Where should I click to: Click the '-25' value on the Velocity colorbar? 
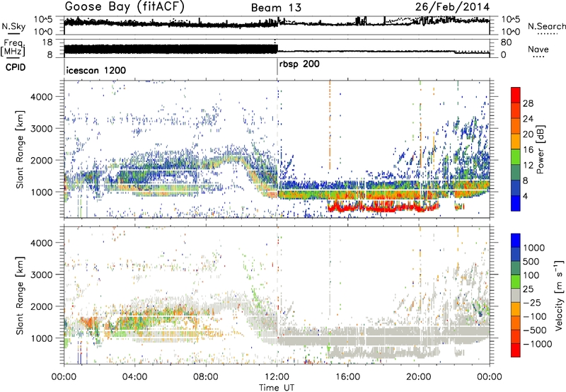(532, 302)
